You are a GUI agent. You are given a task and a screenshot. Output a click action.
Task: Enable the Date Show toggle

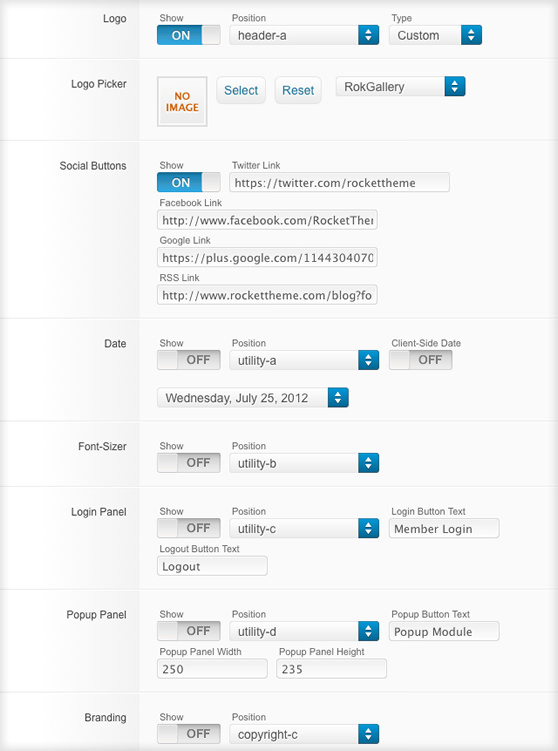pos(189,360)
